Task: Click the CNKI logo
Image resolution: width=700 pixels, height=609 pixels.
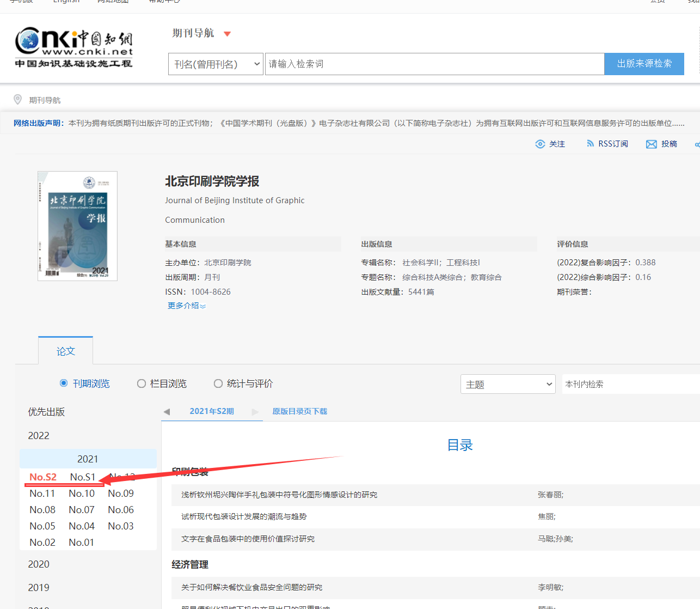Action: [x=73, y=47]
